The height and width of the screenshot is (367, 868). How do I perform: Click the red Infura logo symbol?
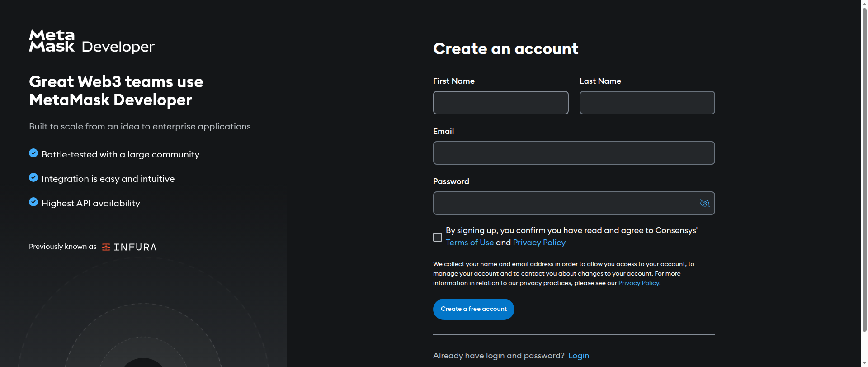(106, 247)
